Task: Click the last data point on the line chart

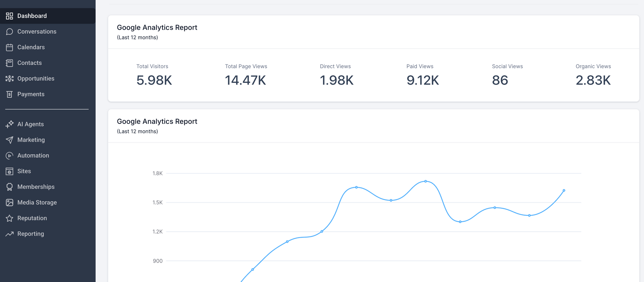Action: pyautogui.click(x=564, y=190)
